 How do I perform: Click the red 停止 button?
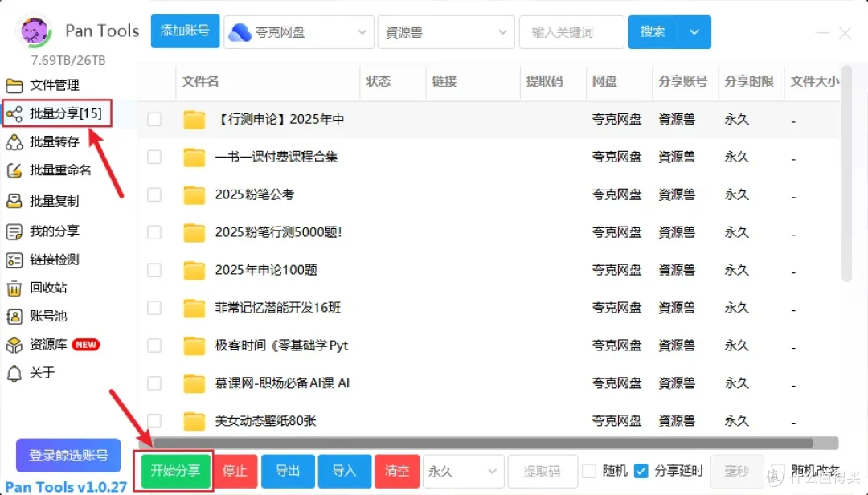coord(235,471)
